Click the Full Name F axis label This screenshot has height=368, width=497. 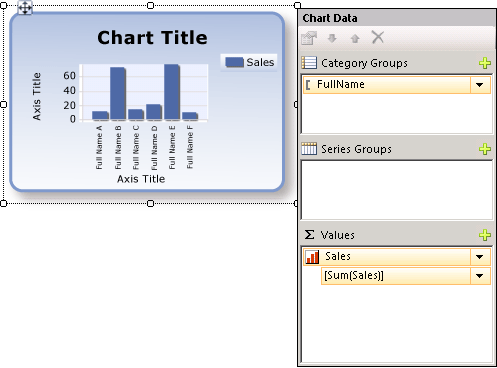190,147
